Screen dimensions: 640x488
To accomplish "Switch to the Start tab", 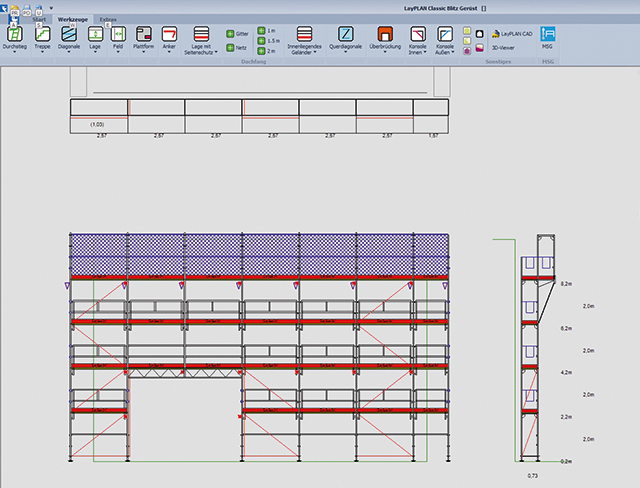I will click(x=40, y=19).
